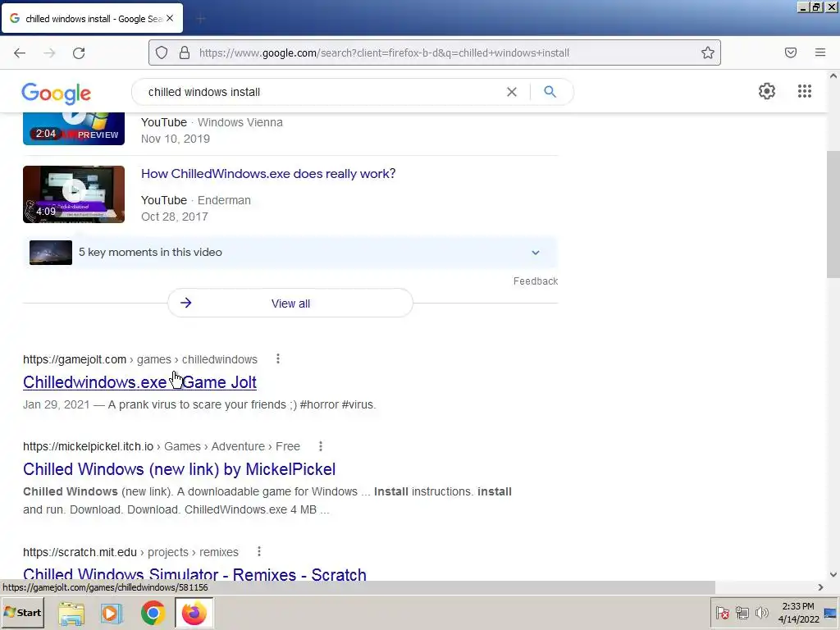Save page to Pocket

(x=791, y=52)
